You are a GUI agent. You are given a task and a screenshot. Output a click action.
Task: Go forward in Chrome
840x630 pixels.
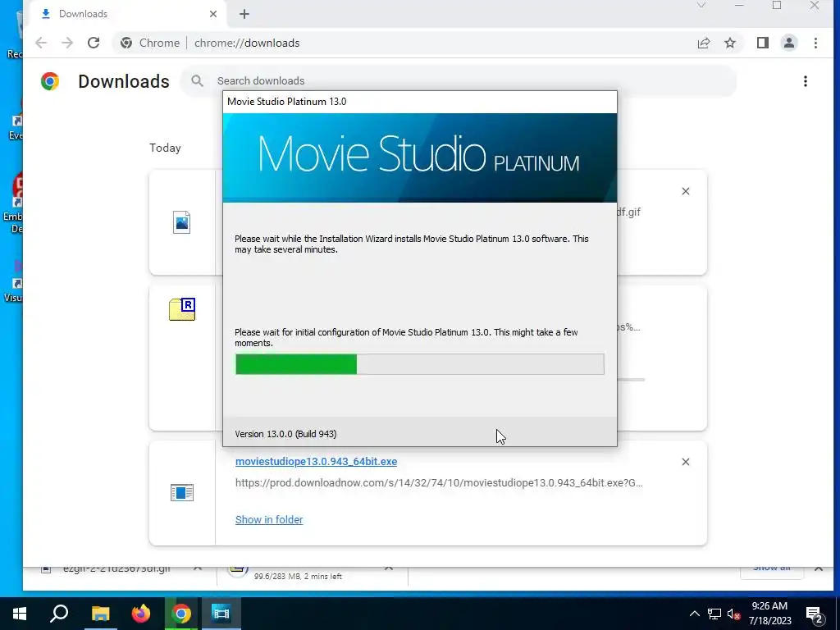[x=67, y=43]
